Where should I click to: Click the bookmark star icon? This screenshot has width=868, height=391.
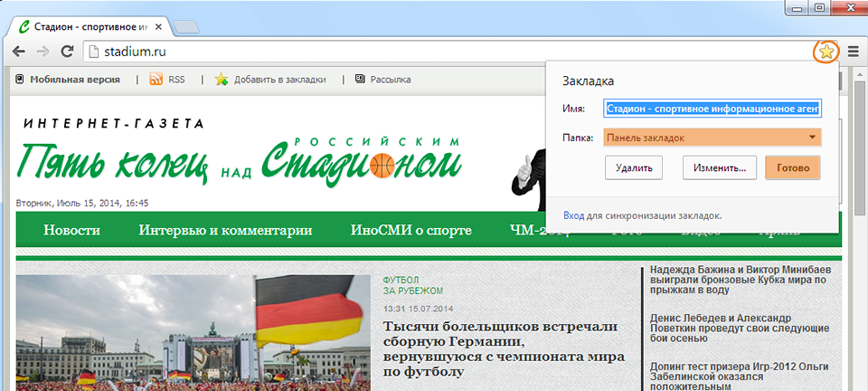(826, 52)
